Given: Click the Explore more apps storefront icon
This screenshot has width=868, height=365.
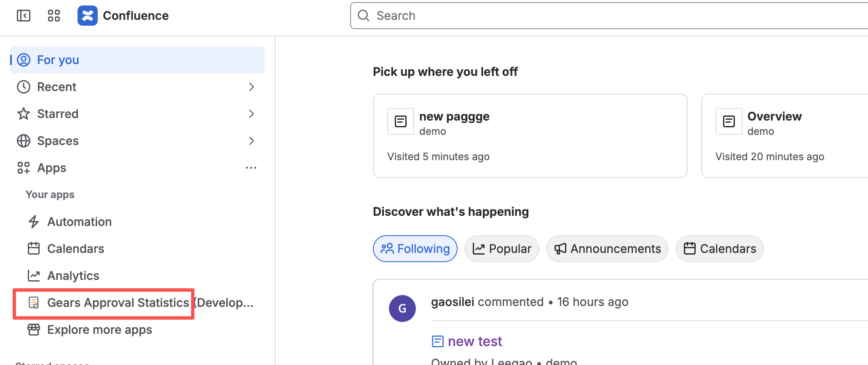Looking at the screenshot, I should (x=34, y=330).
